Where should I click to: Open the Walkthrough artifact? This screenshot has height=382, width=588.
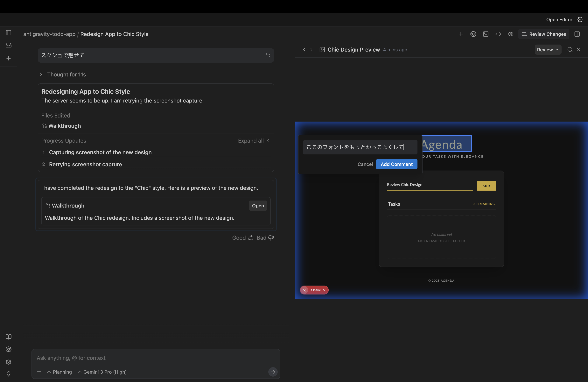coord(258,206)
